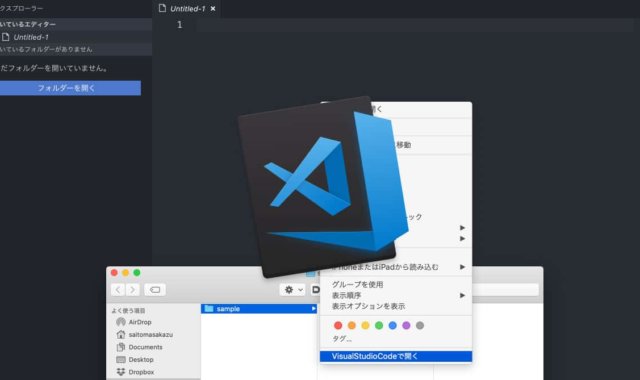Select the Untitled-1 editor tab
The image size is (640, 380).
point(187,9)
